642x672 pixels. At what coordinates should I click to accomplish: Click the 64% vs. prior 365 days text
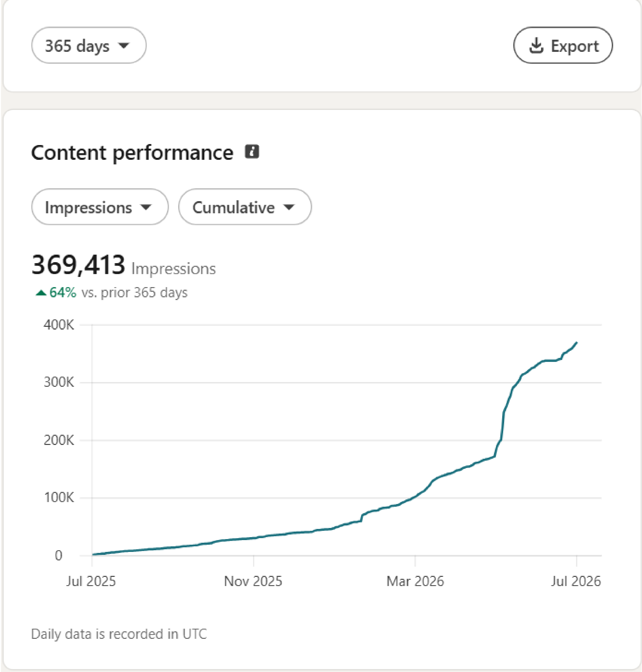coord(112,293)
